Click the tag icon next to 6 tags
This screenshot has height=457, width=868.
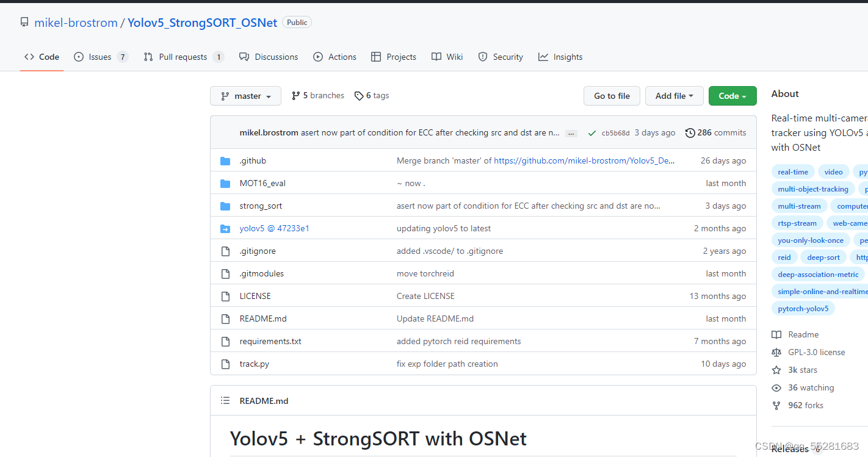359,95
